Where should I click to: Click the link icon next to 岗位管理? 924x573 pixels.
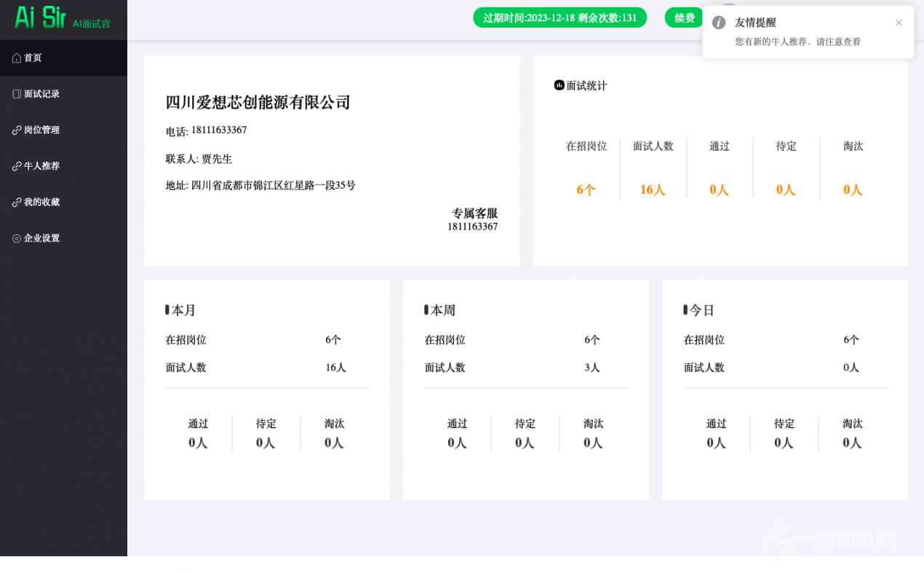click(x=17, y=130)
